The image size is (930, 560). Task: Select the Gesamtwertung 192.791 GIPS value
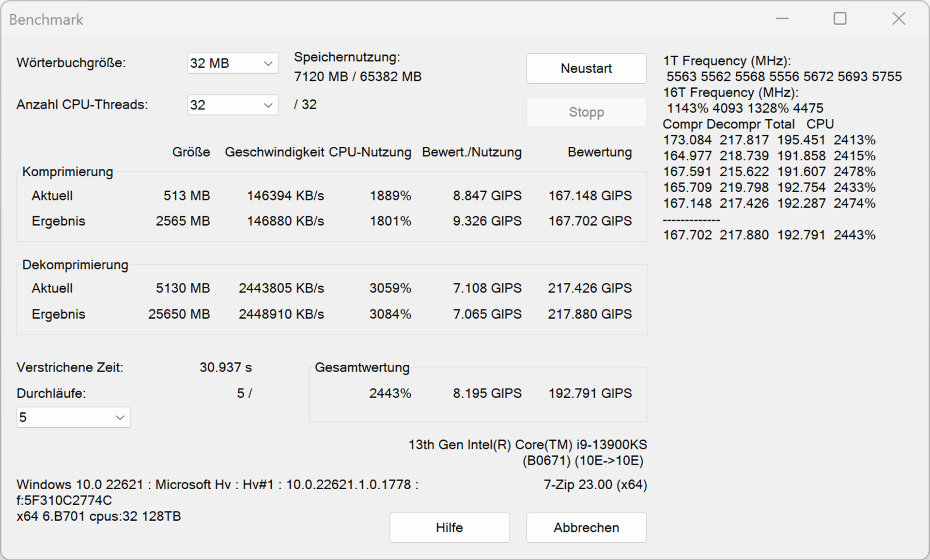[x=590, y=393]
